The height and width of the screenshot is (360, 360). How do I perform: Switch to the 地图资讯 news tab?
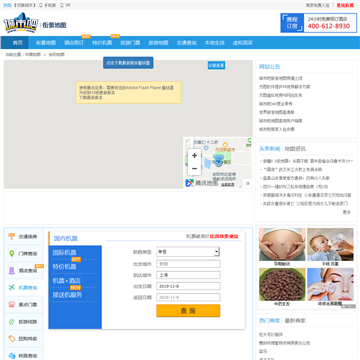[295, 149]
